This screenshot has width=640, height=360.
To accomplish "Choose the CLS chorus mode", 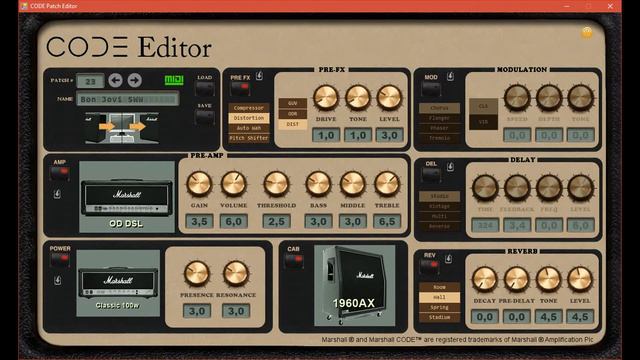I will coord(483,106).
